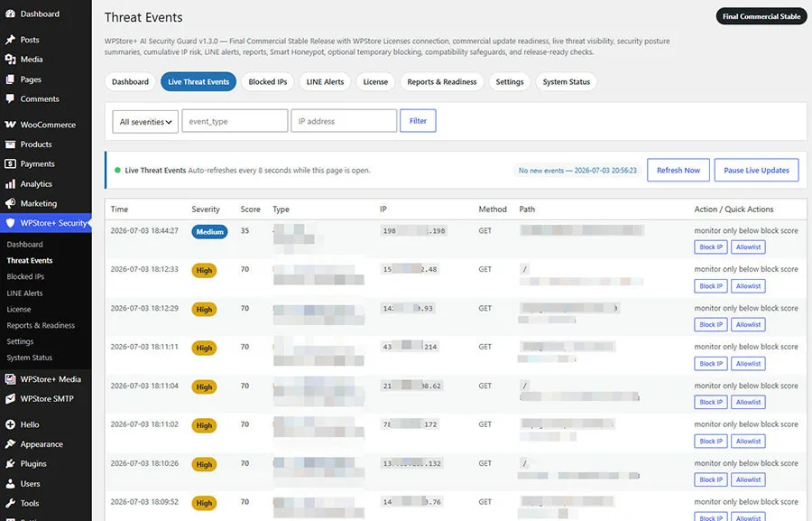Click the Marketing megaphone icon
The height and width of the screenshot is (521, 812).
10,203
